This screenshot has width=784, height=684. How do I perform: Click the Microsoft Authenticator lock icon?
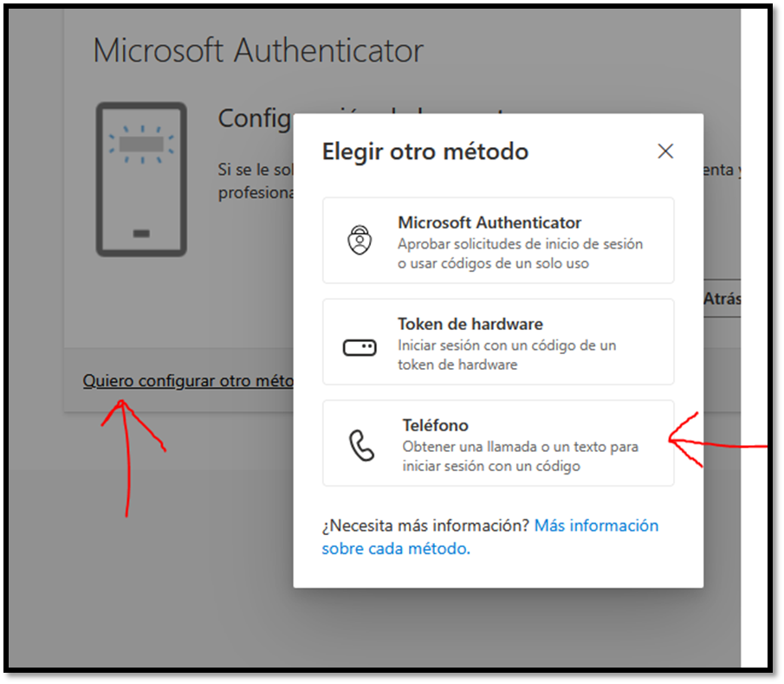360,240
